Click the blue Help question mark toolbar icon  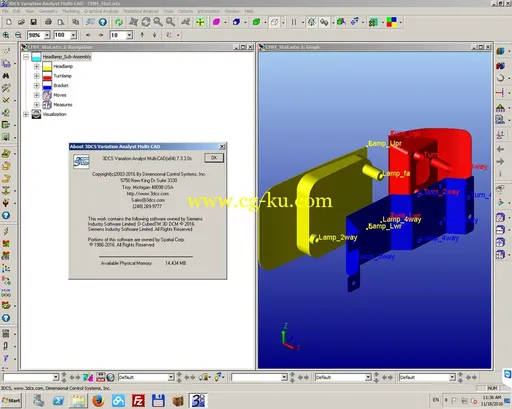point(103,22)
